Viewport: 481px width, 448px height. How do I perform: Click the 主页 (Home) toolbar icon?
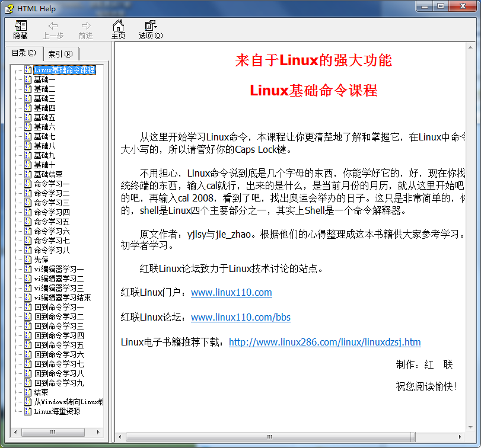pos(119,29)
